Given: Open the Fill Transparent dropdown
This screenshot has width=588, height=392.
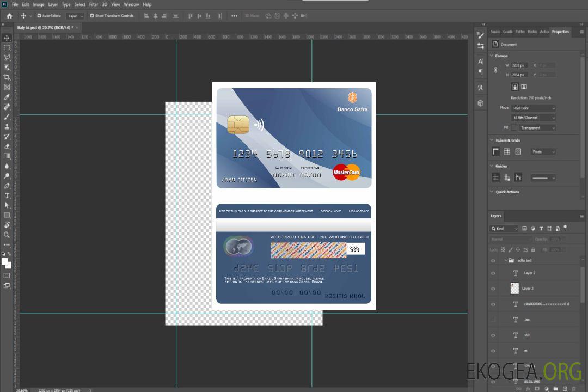Looking at the screenshot, I should (537, 128).
